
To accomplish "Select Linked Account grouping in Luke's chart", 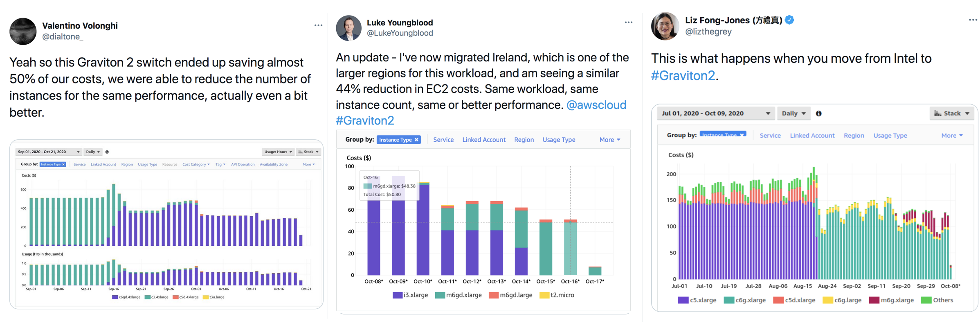I will point(484,140).
